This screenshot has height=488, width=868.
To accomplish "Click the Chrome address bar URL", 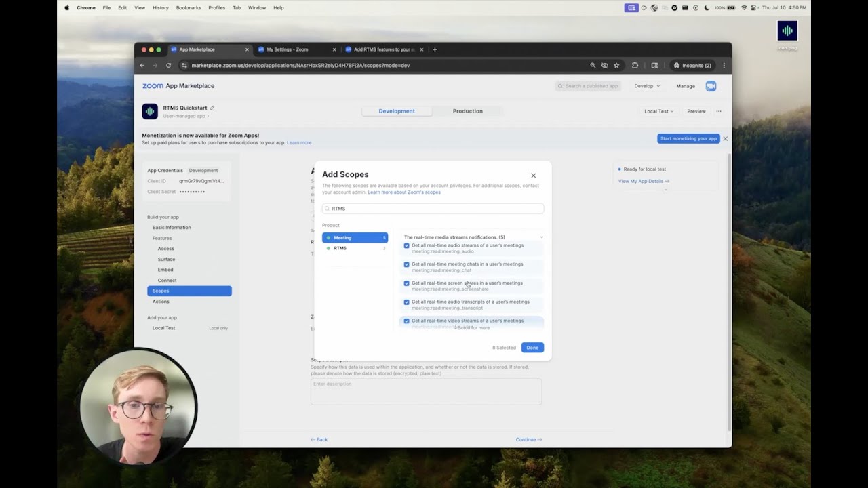I will (300, 66).
